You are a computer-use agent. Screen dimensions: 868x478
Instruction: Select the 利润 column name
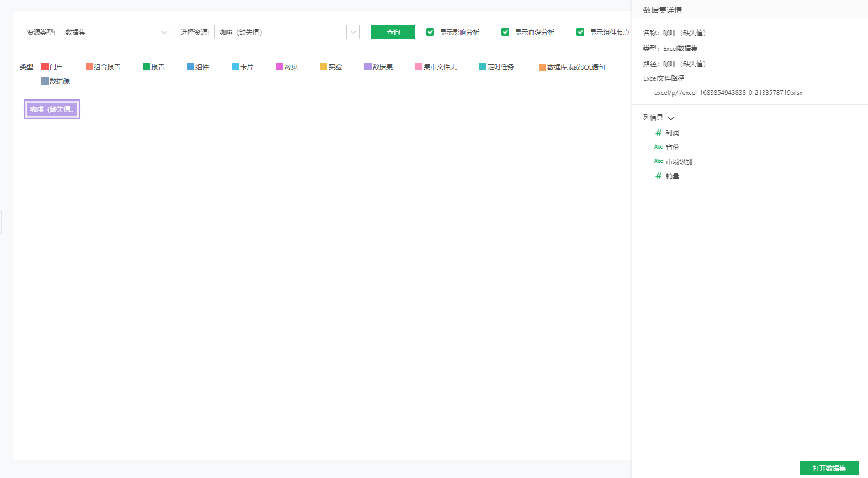(x=673, y=133)
